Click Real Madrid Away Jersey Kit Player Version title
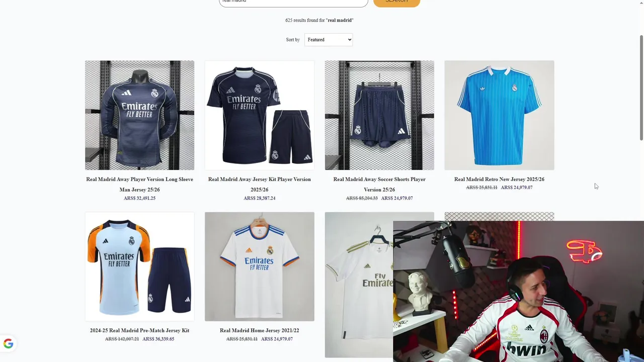This screenshot has height=362, width=644. 260,184
